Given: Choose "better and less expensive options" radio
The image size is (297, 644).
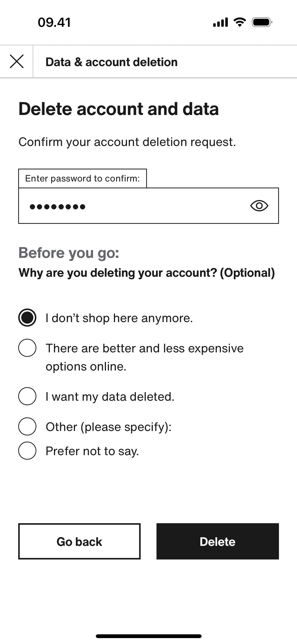Looking at the screenshot, I should click(x=27, y=348).
